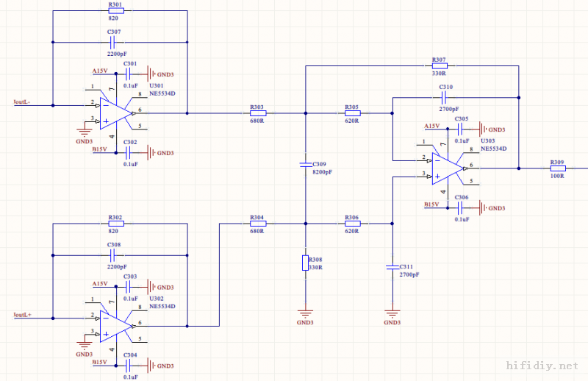Click resistor R303 680R symbol
This screenshot has height=381, width=588.
258,113
